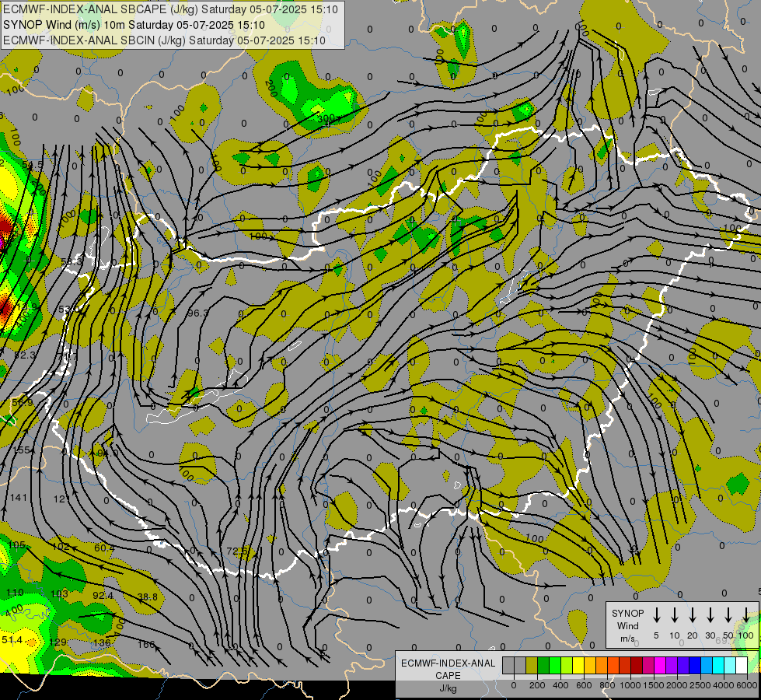Click the 100 m/s wind arrow in legend
The width and height of the screenshot is (761, 700).
coord(746,615)
